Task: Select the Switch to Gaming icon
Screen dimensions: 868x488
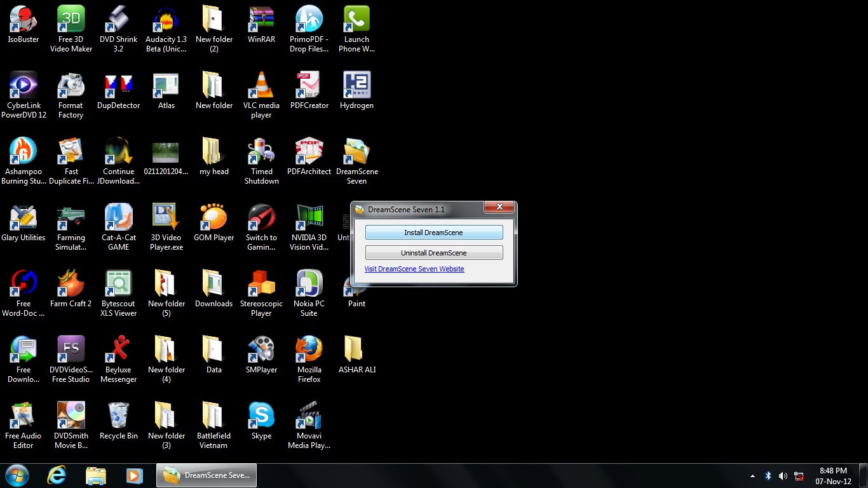Action: click(262, 227)
